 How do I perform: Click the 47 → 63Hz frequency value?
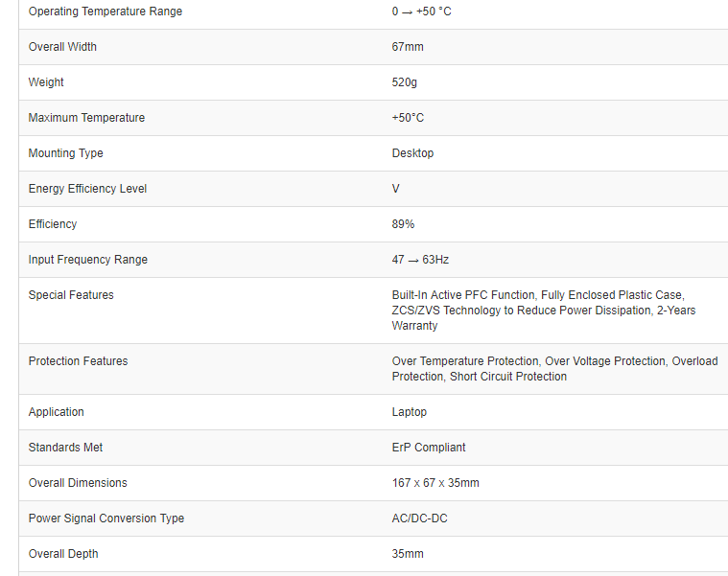[x=420, y=260]
